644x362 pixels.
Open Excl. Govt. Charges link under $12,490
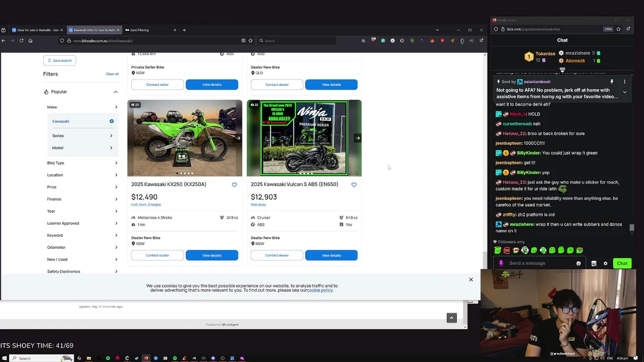[x=146, y=205]
